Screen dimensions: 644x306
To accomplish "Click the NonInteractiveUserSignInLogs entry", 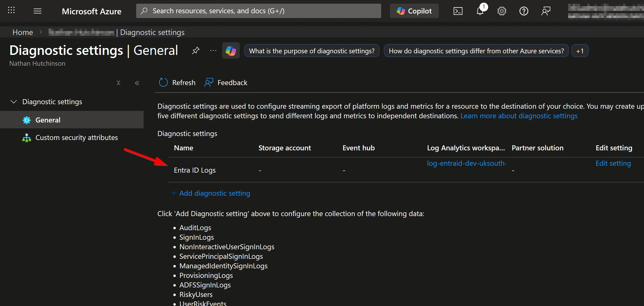I will (227, 247).
